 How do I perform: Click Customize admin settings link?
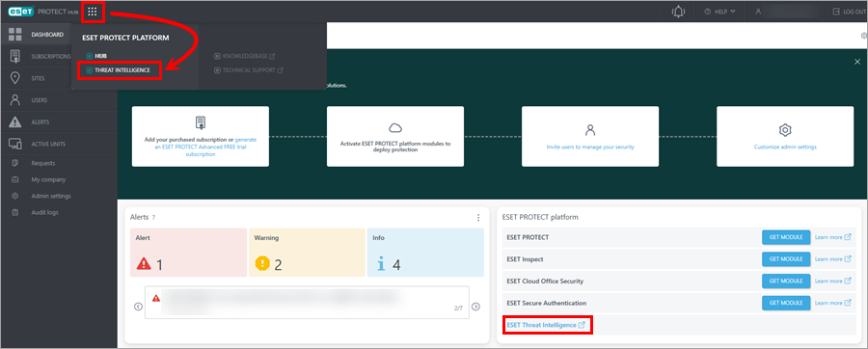coord(785,148)
